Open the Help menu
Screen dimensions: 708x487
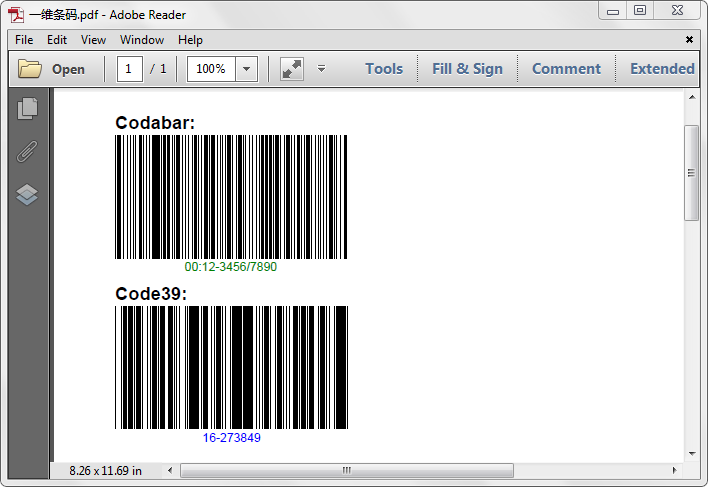(190, 40)
